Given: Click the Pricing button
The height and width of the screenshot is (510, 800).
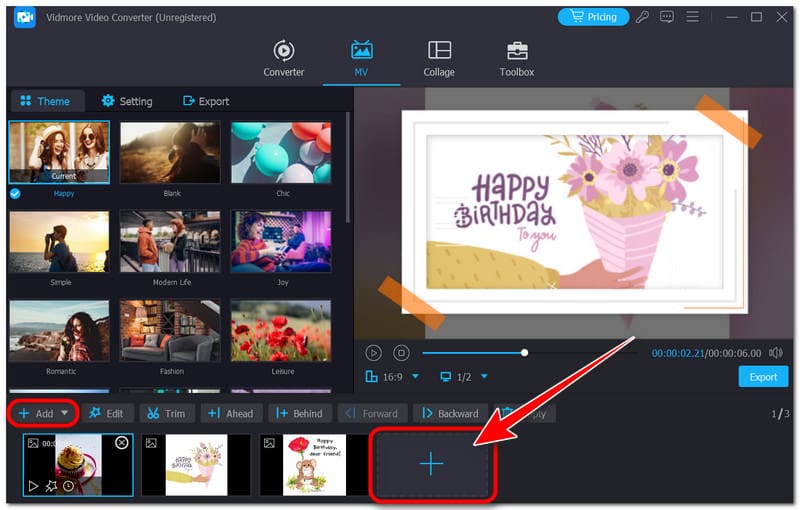Looking at the screenshot, I should [x=594, y=17].
